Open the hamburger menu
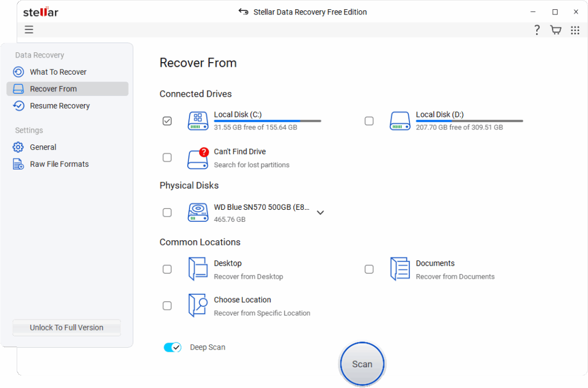Viewport: 588px width, 388px height. (x=29, y=30)
